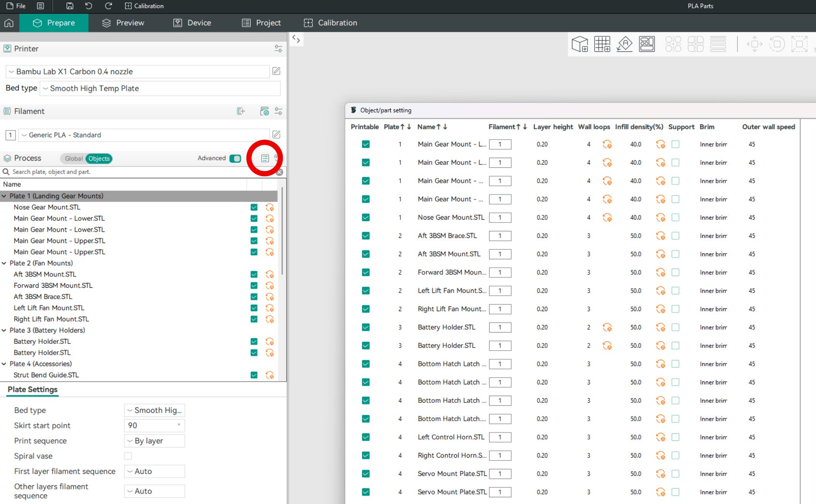Switch to the Preview tab
This screenshot has width=816, height=504.
123,23
